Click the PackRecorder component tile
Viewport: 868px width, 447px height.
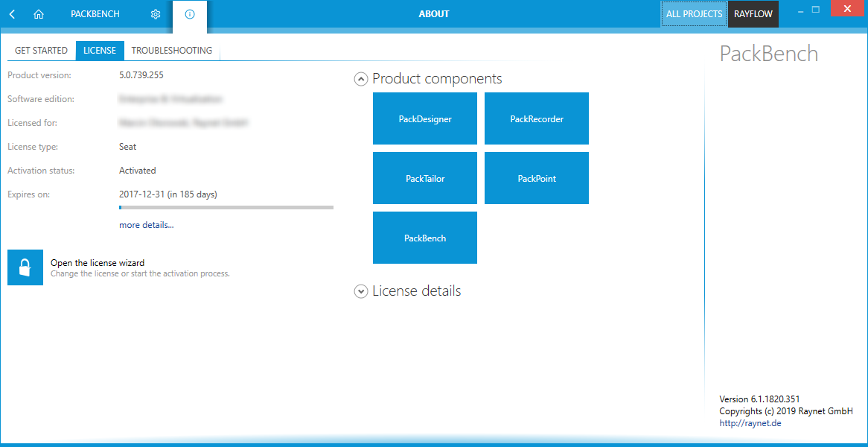[537, 118]
